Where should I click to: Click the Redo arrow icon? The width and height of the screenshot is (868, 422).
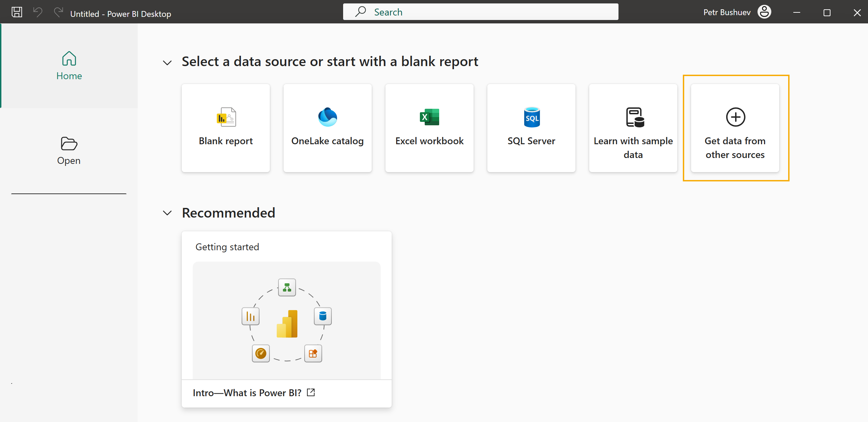[59, 12]
